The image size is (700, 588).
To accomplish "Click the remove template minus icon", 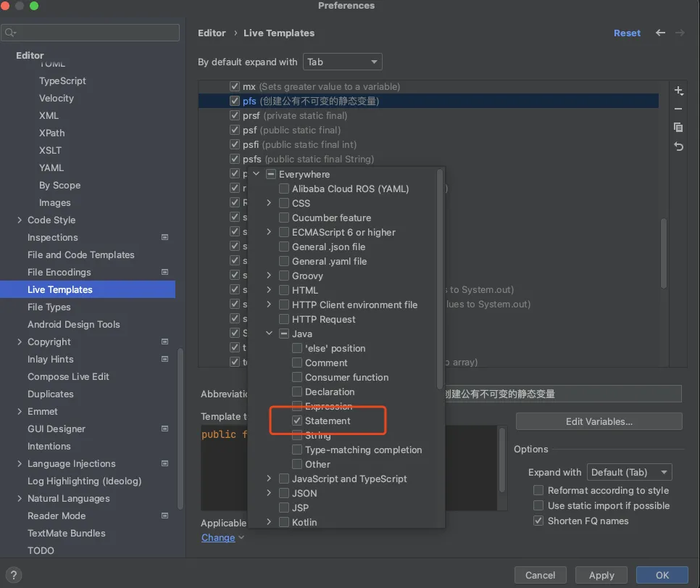I will click(x=678, y=109).
